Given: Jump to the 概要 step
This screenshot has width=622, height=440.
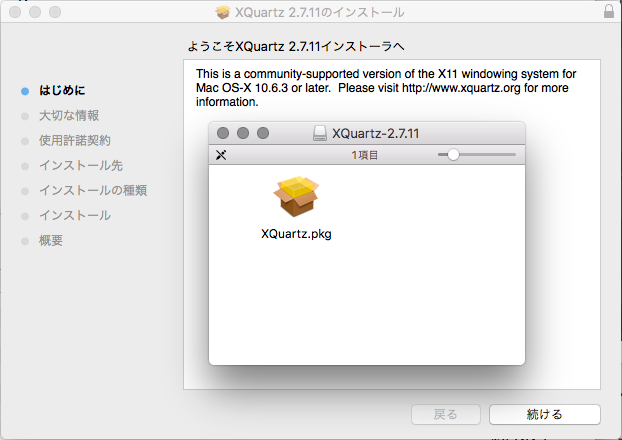Looking at the screenshot, I should 51,241.
